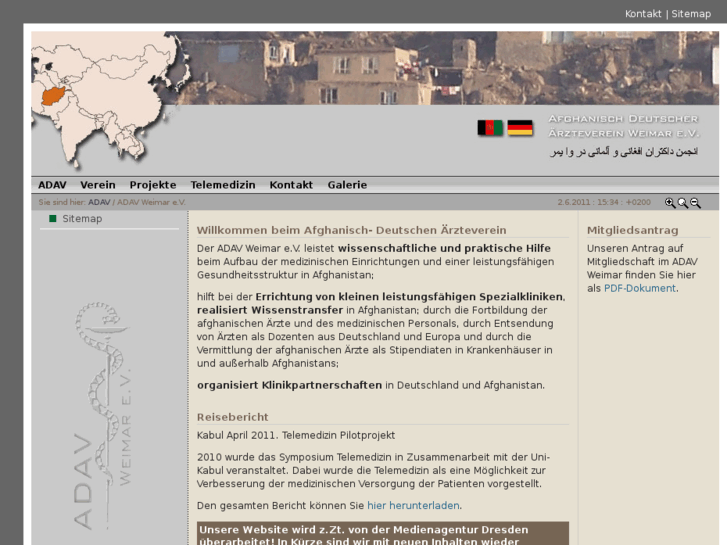
Task: Click the zoom in magnifier icon
Action: (670, 203)
